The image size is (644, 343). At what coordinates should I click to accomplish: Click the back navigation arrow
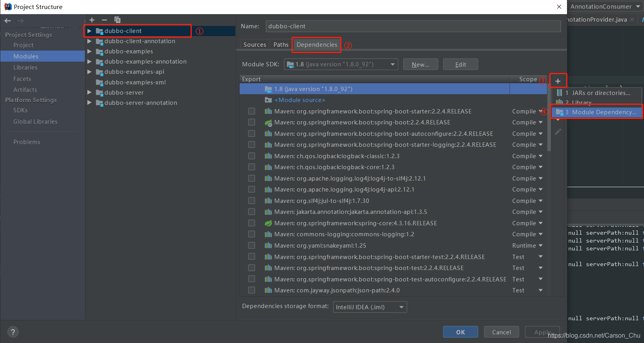(x=8, y=20)
